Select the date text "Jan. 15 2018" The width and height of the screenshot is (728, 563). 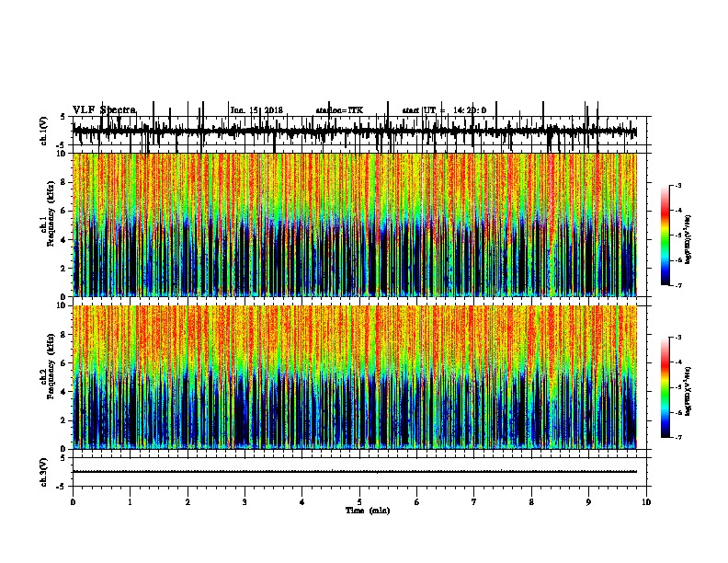coord(256,110)
